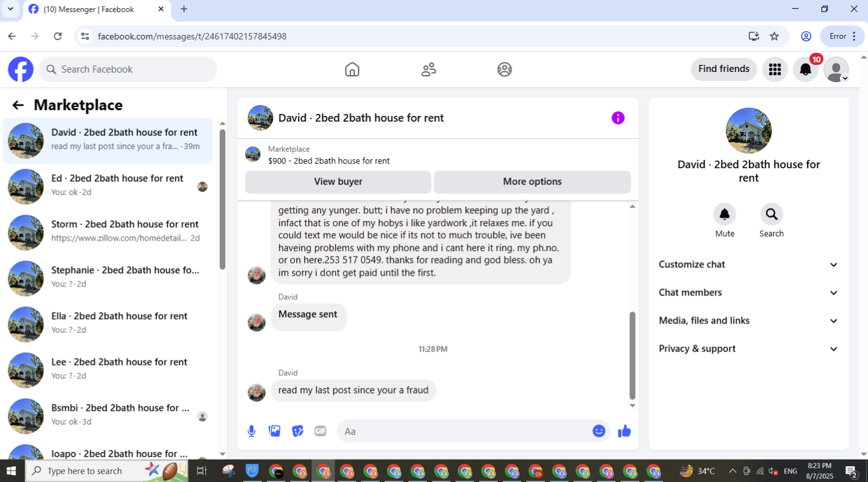Click the View buyer button
The width and height of the screenshot is (868, 482).
point(338,181)
